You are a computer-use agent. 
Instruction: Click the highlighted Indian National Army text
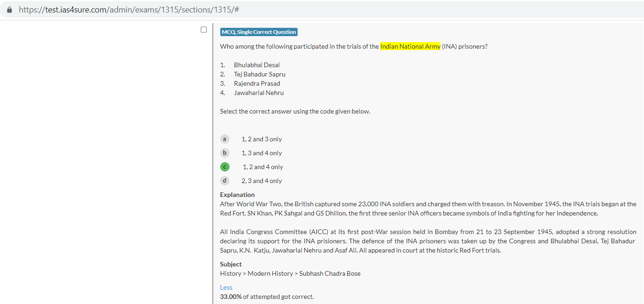(x=410, y=46)
